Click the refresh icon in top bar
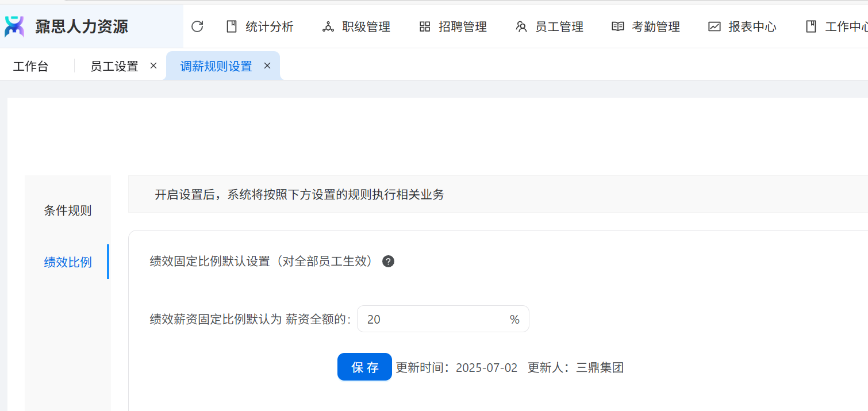 tap(197, 26)
